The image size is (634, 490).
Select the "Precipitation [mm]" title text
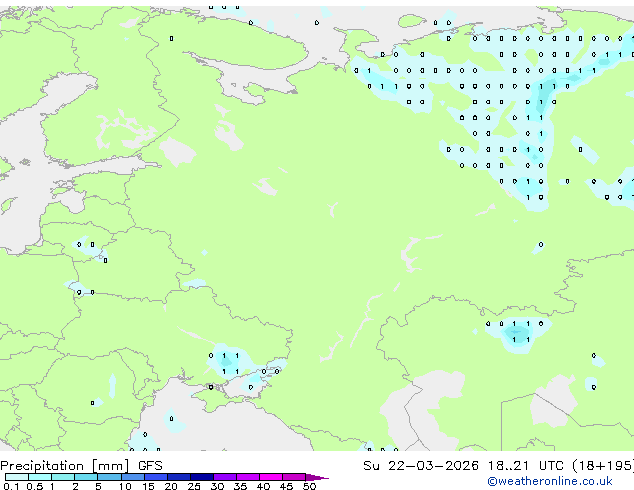click(65, 466)
